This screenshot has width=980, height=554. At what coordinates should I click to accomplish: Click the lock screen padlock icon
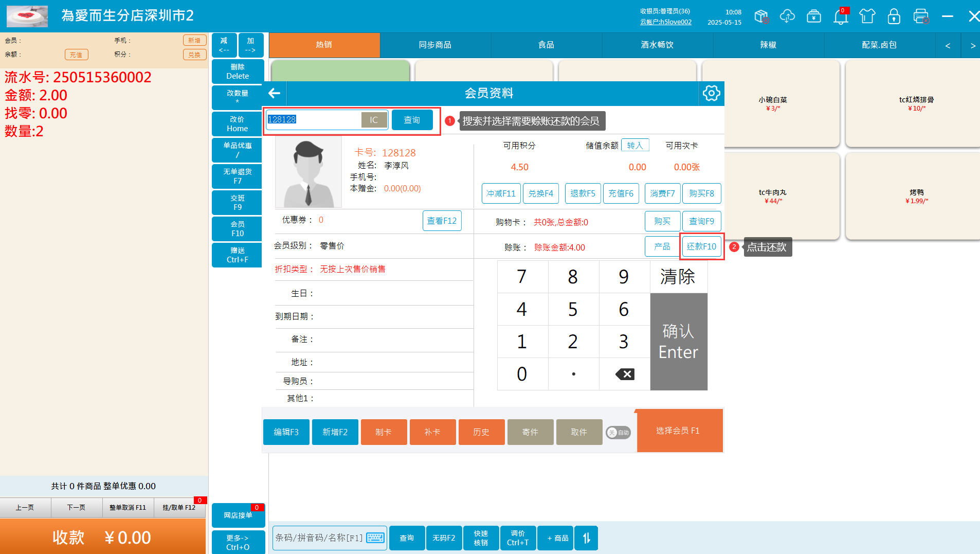(894, 16)
